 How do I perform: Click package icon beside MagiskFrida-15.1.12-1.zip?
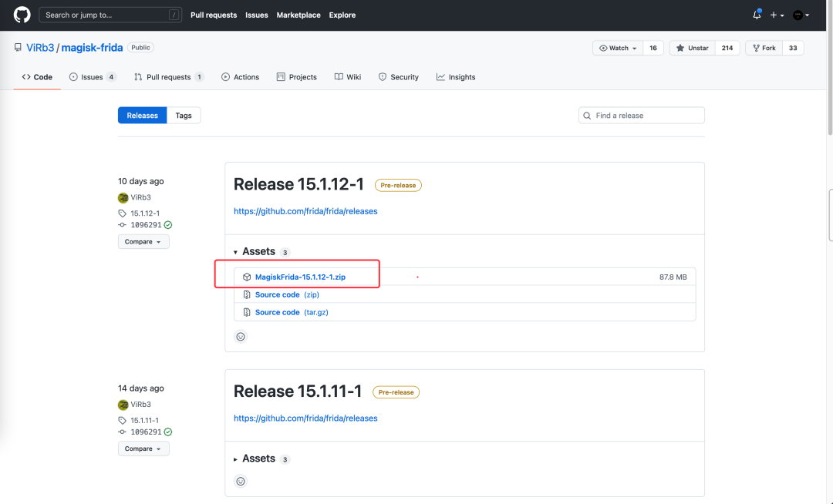coord(247,277)
